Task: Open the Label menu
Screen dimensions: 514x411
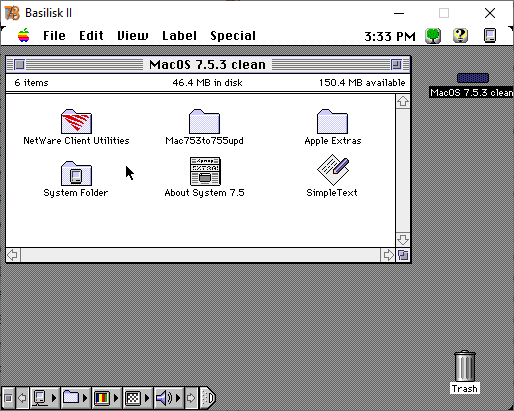Action: (x=179, y=36)
